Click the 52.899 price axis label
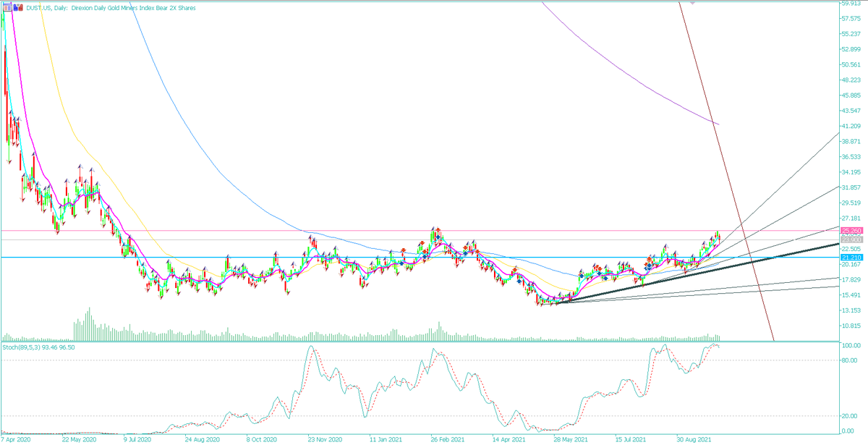 pos(852,50)
